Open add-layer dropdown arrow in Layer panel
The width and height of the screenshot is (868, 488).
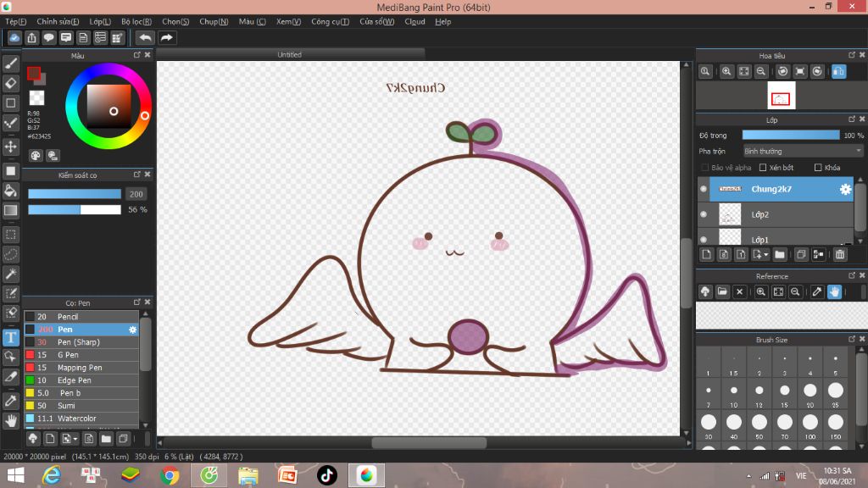pyautogui.click(x=766, y=254)
